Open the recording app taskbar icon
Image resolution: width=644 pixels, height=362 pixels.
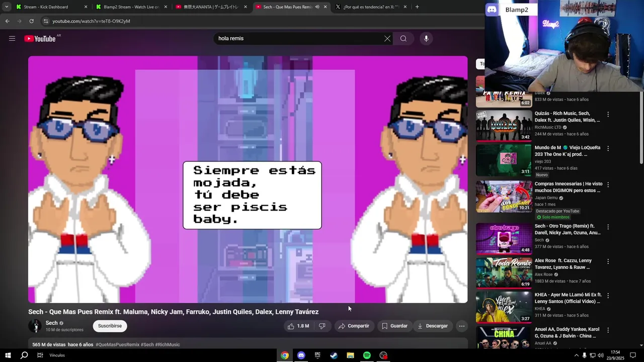(383, 355)
